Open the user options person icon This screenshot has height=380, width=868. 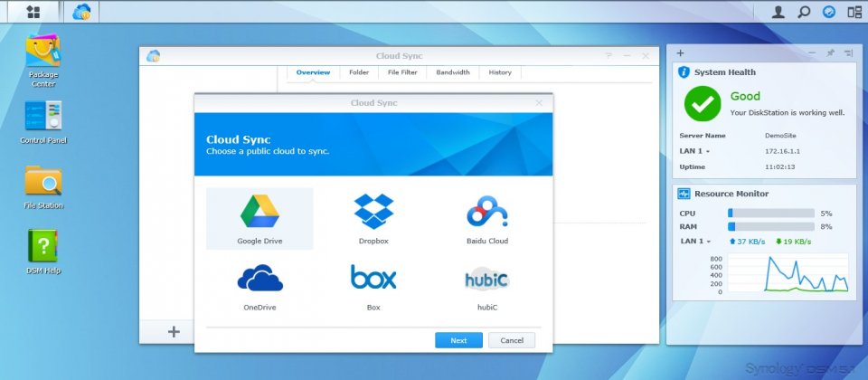(x=778, y=12)
